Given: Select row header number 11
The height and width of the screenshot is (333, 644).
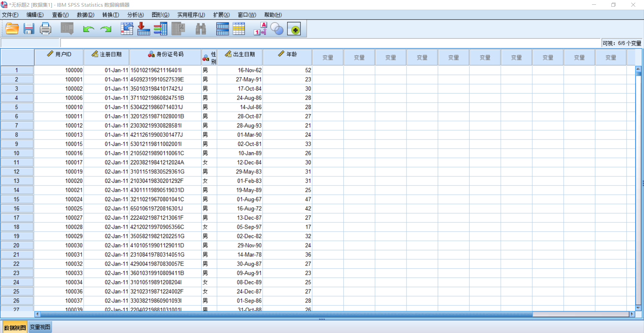Looking at the screenshot, I should (16, 162).
